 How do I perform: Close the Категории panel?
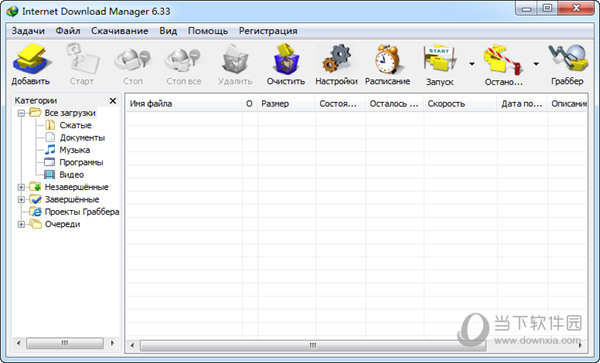(113, 101)
